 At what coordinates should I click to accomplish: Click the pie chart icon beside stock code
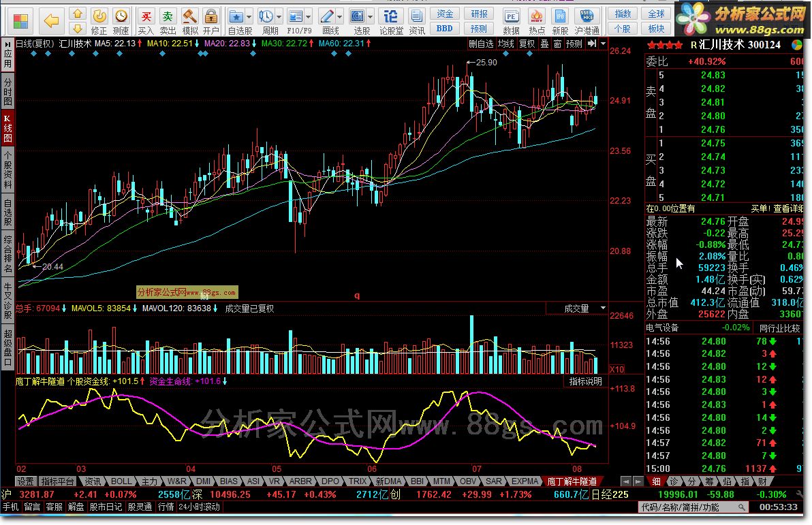pos(797,45)
